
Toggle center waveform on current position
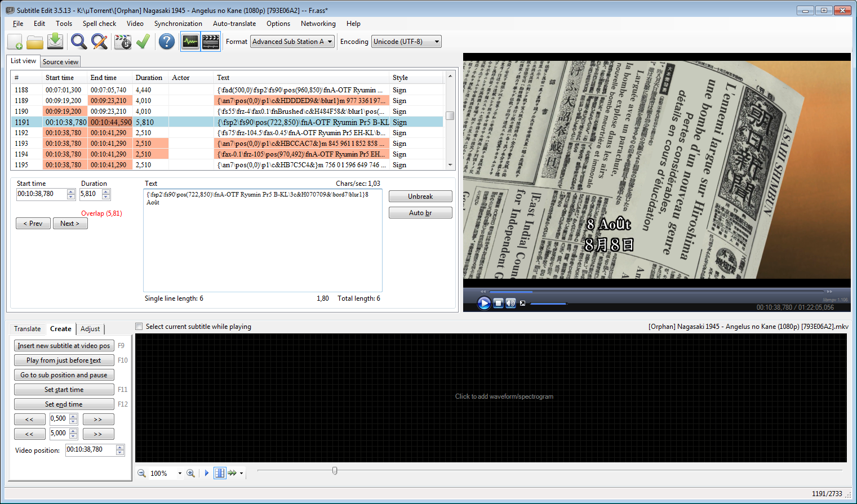point(220,473)
